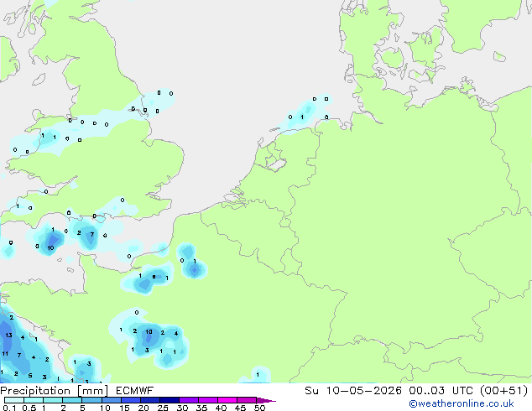Click the '30' legend scale label
This screenshot has width=532, height=411.
click(x=182, y=408)
